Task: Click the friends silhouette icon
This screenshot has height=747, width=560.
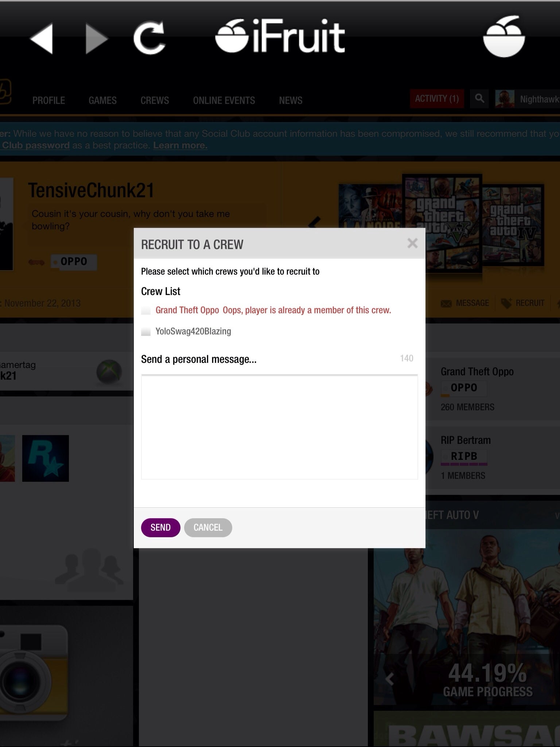Action: [90, 570]
